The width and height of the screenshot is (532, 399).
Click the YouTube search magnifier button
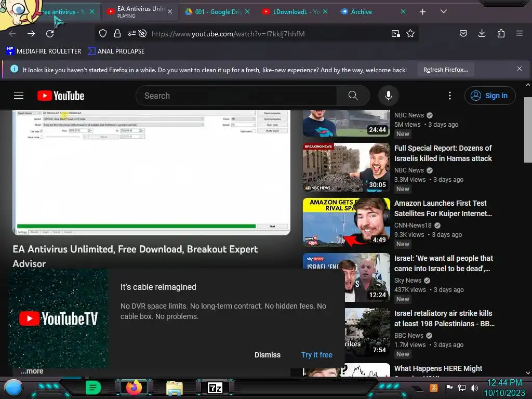[353, 96]
